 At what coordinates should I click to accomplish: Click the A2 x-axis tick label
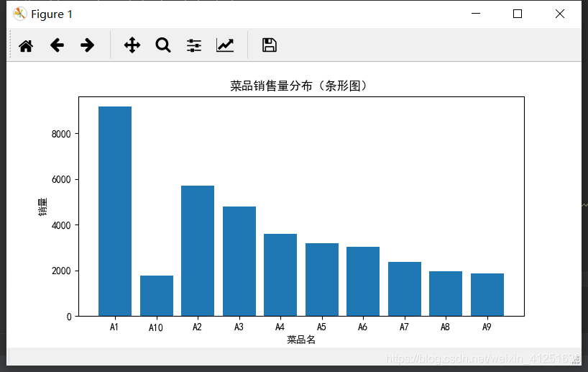(x=197, y=327)
